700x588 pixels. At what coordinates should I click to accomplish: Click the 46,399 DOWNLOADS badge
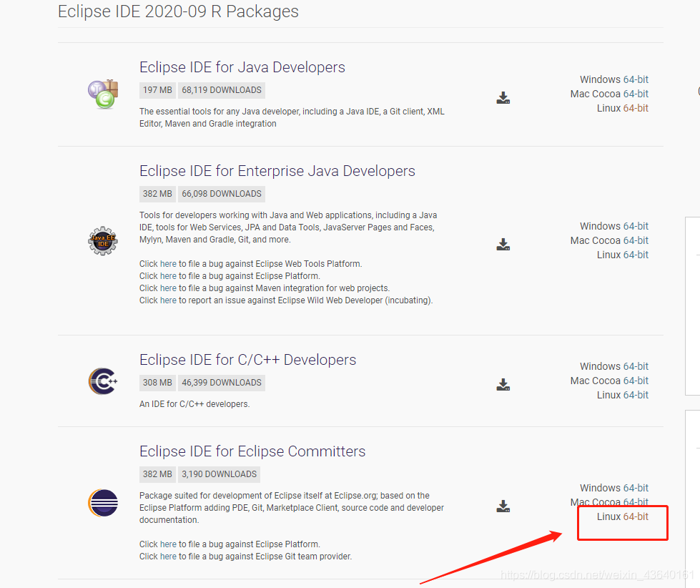coord(222,383)
